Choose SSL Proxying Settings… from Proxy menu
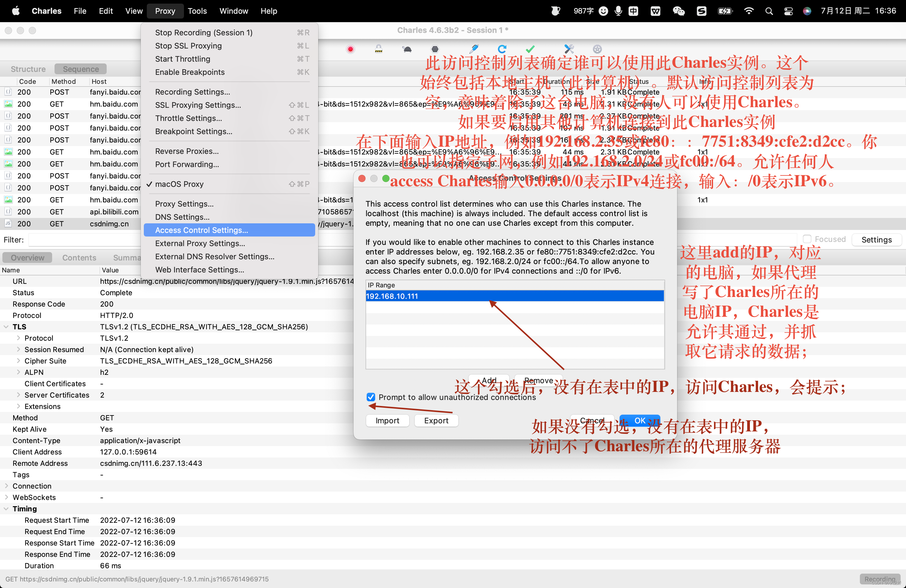The width and height of the screenshot is (906, 588). tap(229, 105)
